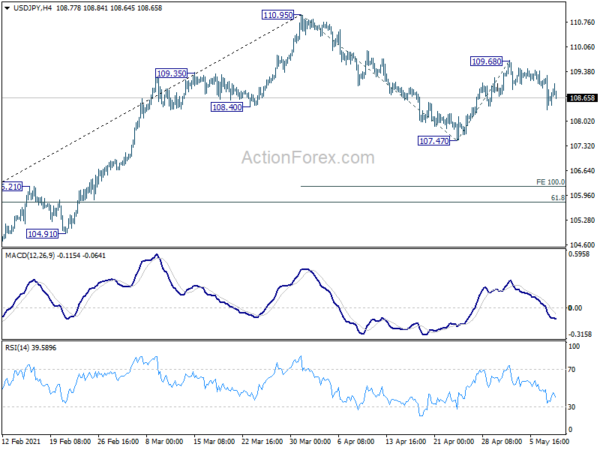
Task: Select the 108.400 price label
Action: (x=227, y=107)
